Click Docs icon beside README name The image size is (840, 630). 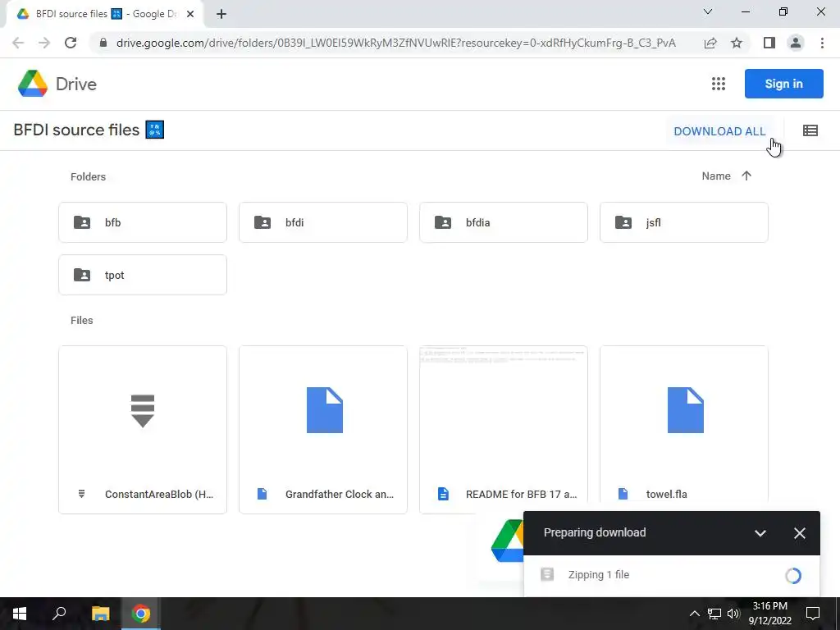443,494
